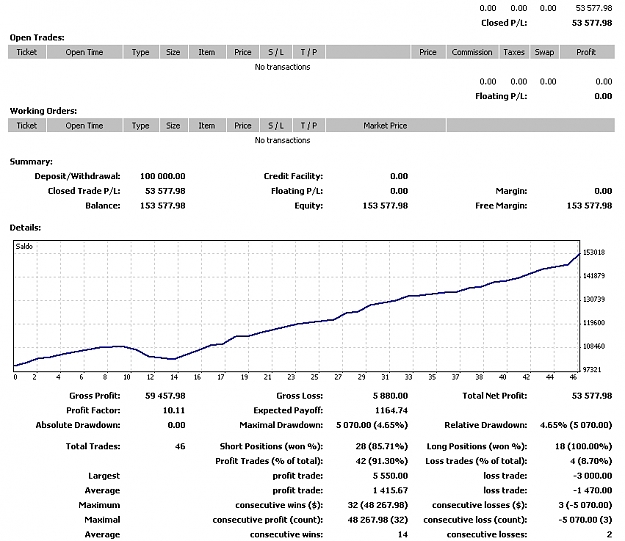Click Open Time header in Working Orders table
Screen dimensions: 625x541
85,126
